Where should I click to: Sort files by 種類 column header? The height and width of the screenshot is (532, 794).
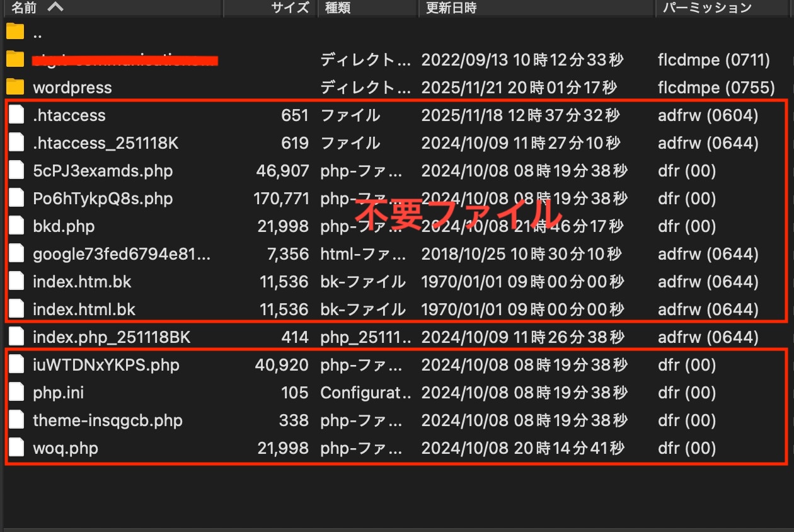pos(338,8)
